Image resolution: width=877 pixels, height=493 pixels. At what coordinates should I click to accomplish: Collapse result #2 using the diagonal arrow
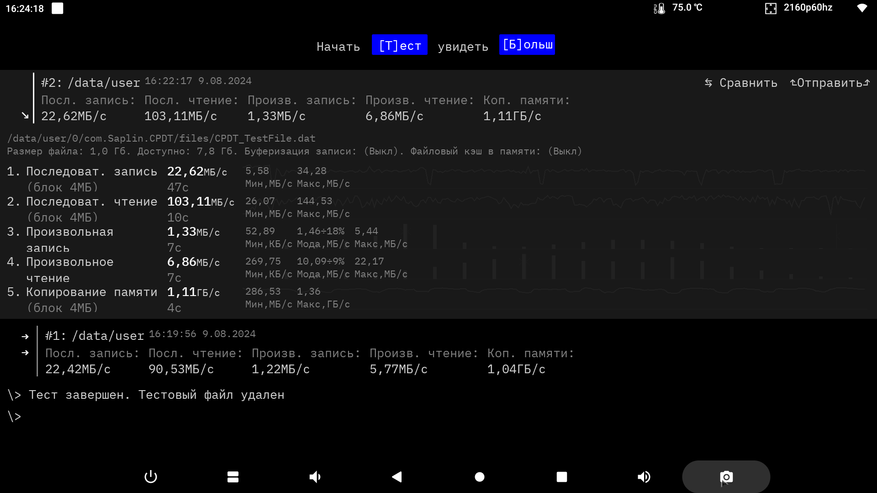(25, 116)
